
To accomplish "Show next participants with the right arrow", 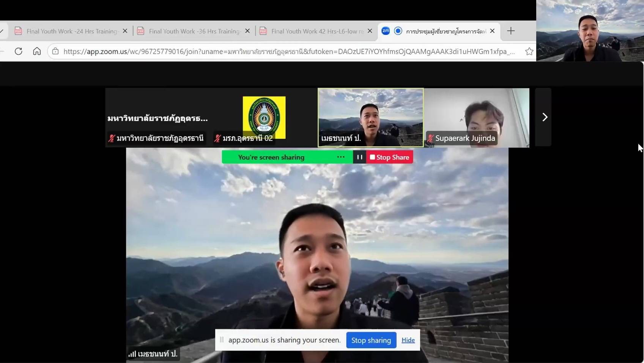I will (x=544, y=117).
